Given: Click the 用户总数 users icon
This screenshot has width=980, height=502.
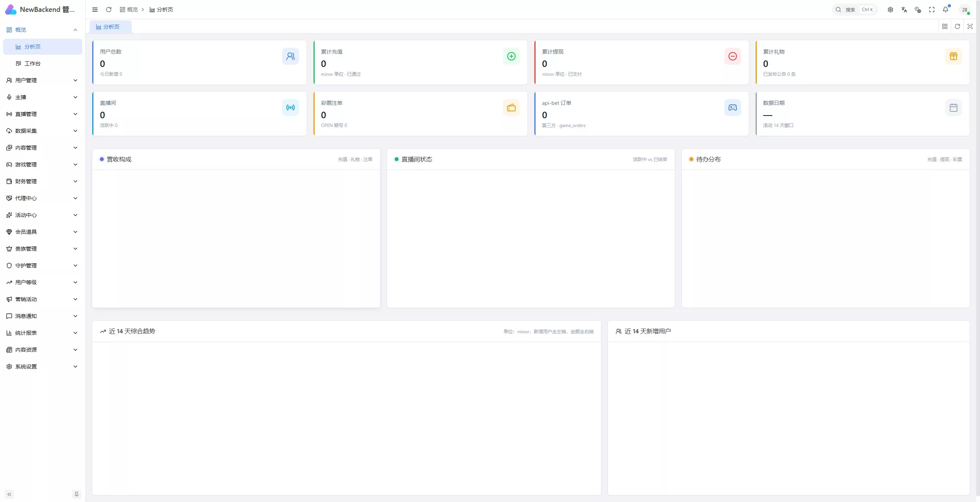Looking at the screenshot, I should [291, 56].
